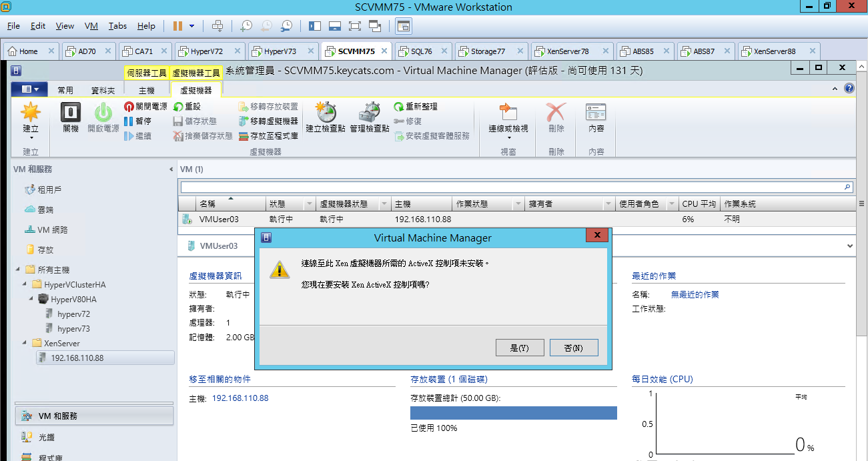
Task: Click the 無最近的作業 link
Action: 695,294
